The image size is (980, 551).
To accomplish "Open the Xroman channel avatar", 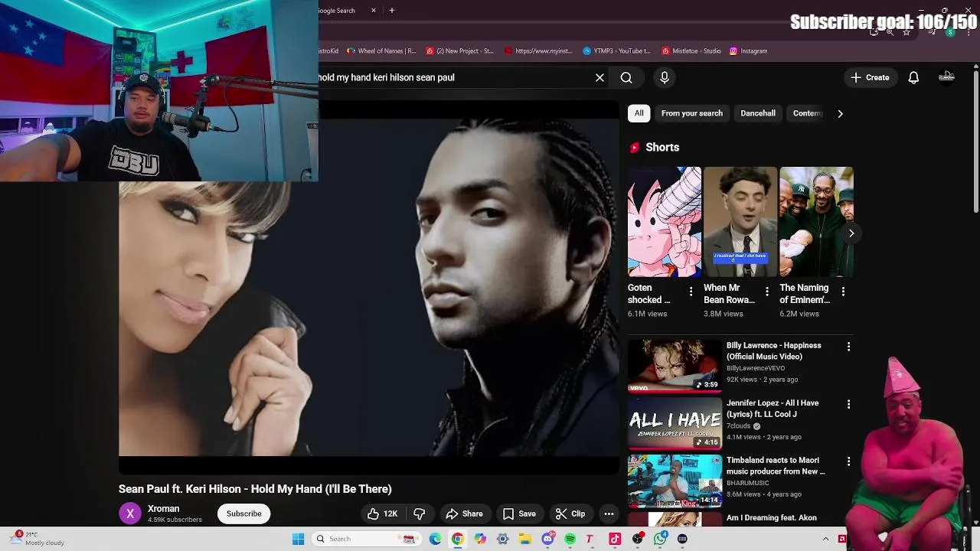I will coord(130,514).
